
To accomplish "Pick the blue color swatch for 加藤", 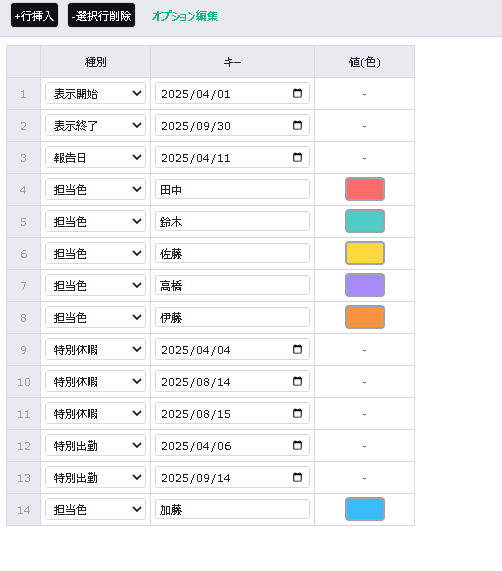I will tap(365, 509).
